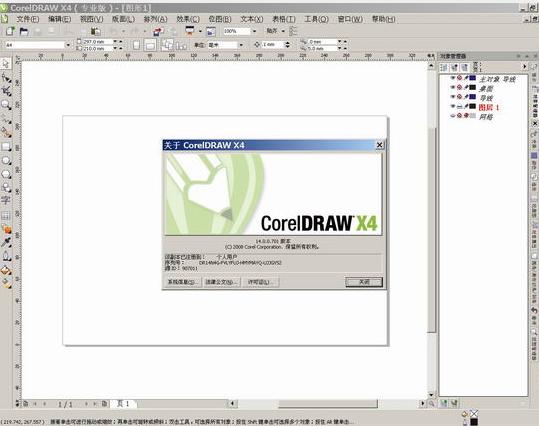Select the Zoom magnifier tool in the toolbox
Image resolution: width=539 pixels, height=426 pixels.
pyautogui.click(x=6, y=105)
